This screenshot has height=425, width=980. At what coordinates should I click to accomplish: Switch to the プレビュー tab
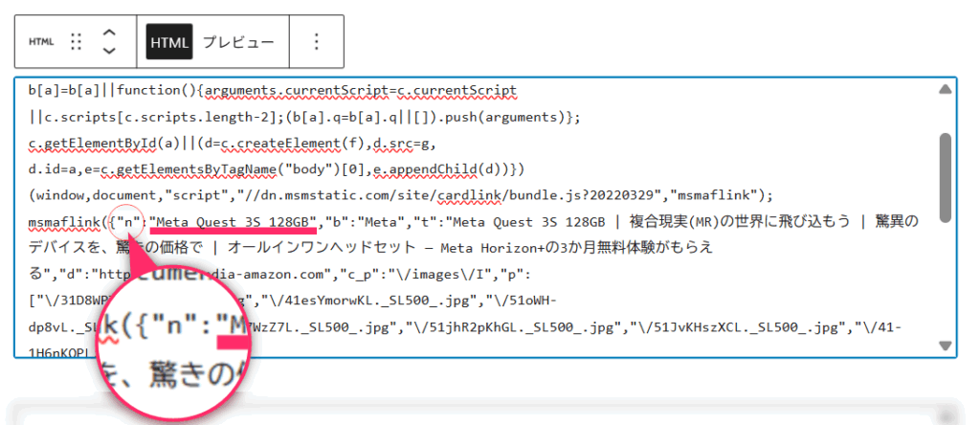(x=238, y=42)
